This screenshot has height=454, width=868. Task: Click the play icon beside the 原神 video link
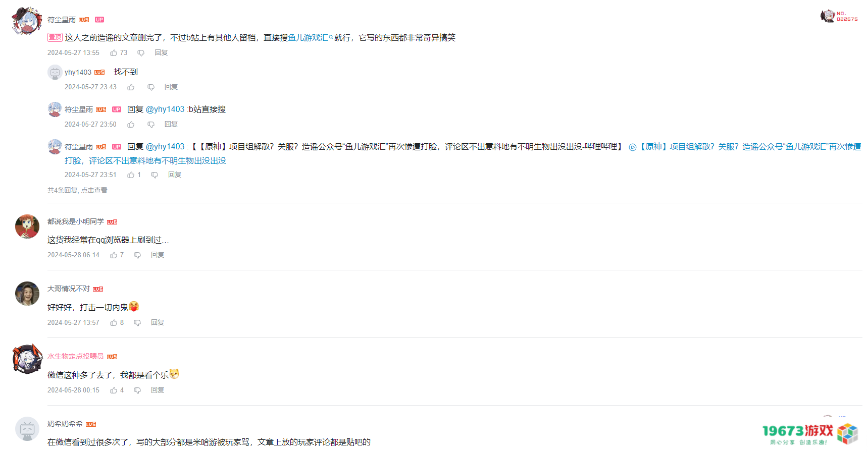click(x=632, y=147)
